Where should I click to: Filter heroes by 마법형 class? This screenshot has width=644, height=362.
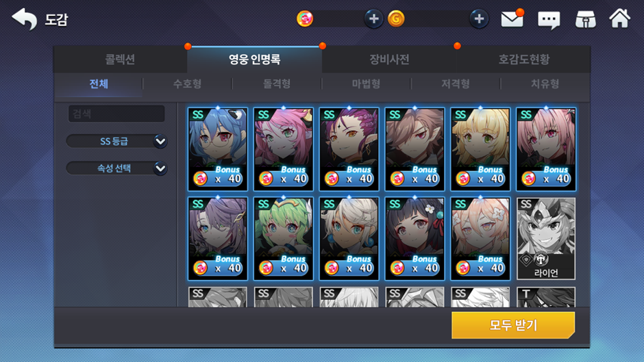point(366,83)
